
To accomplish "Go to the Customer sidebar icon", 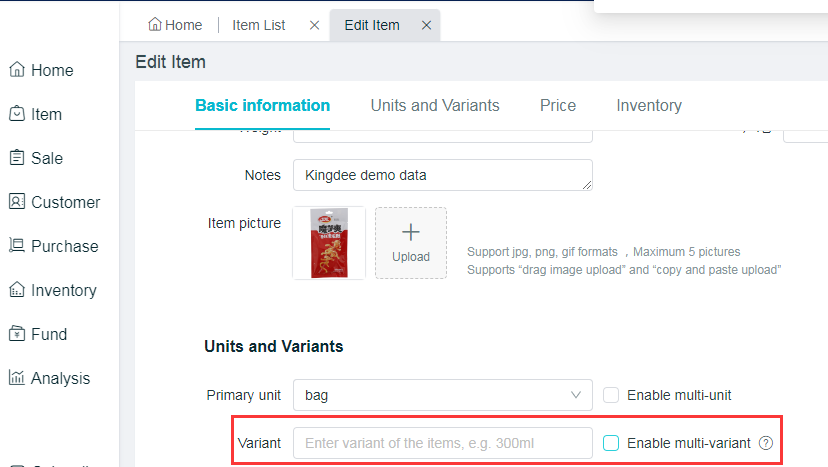I will [x=17, y=202].
